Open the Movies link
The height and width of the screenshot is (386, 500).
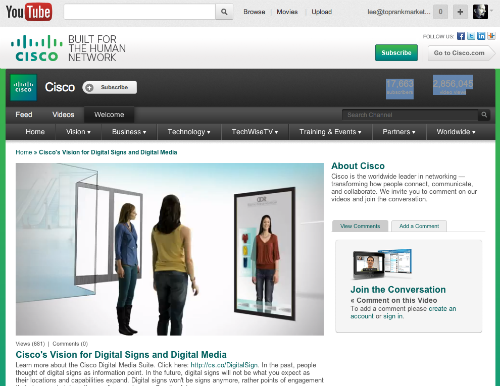pyautogui.click(x=287, y=12)
